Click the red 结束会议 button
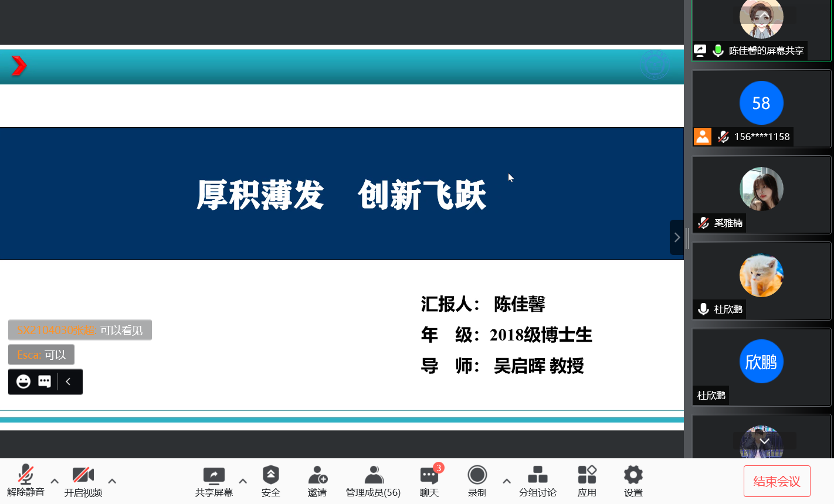 pos(777,481)
